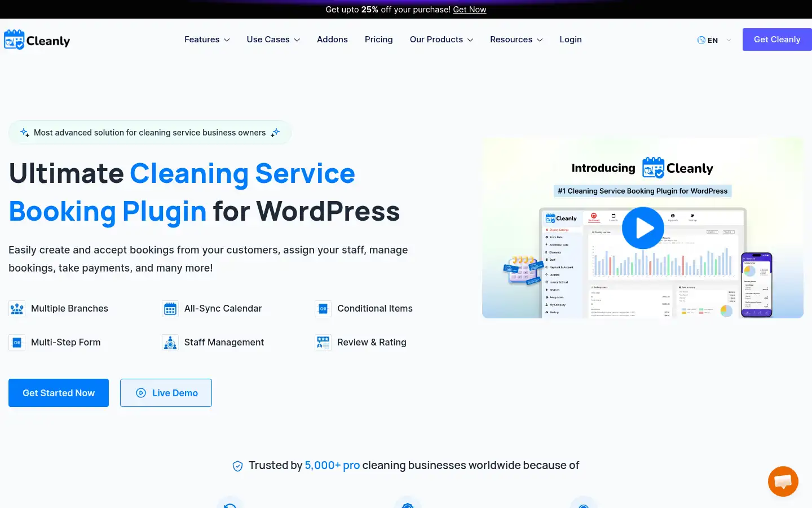812x508 pixels.
Task: Open the EN language selector
Action: point(714,40)
